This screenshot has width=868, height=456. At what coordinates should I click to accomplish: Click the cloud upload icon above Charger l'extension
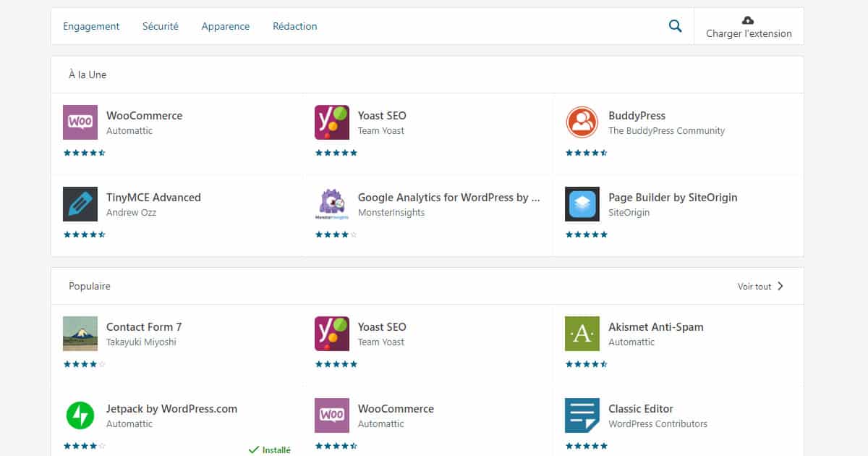(749, 20)
